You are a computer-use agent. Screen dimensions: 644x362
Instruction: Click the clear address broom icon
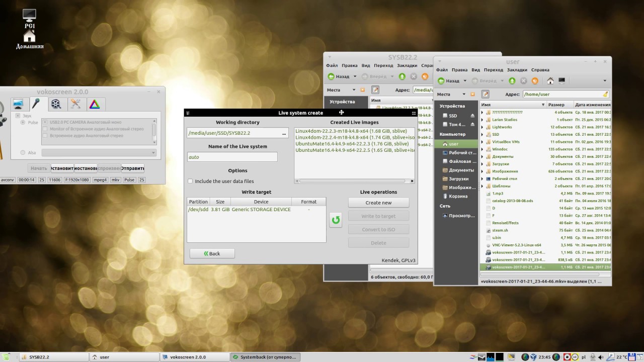(x=605, y=94)
